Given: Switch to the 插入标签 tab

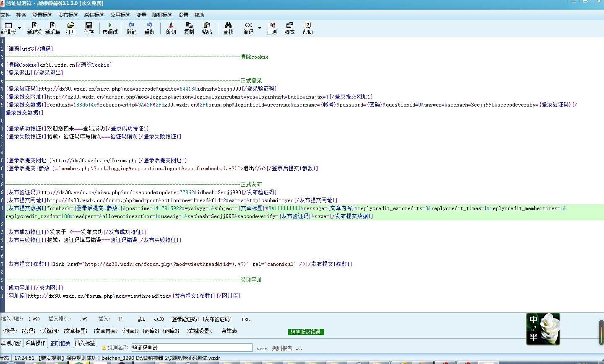Looking at the screenshot, I should point(85,343).
